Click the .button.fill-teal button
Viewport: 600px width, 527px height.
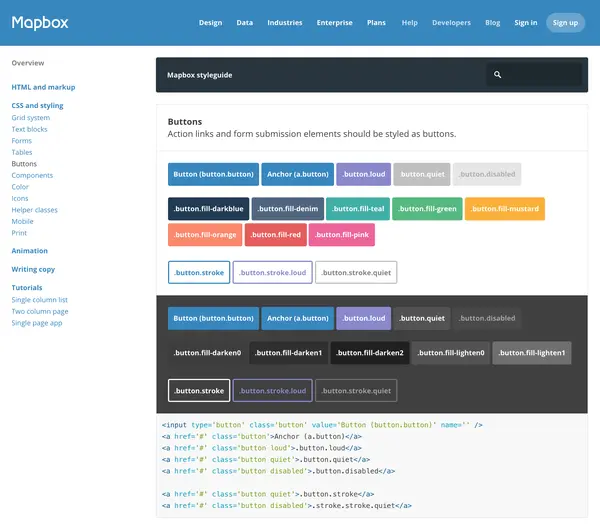click(x=358, y=209)
